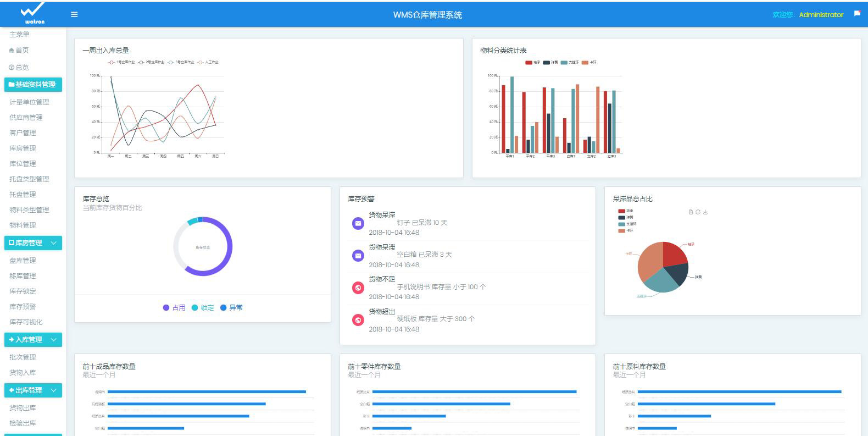Click the red globe icon for 货物不足 alert
The width and height of the screenshot is (868, 436).
[358, 288]
